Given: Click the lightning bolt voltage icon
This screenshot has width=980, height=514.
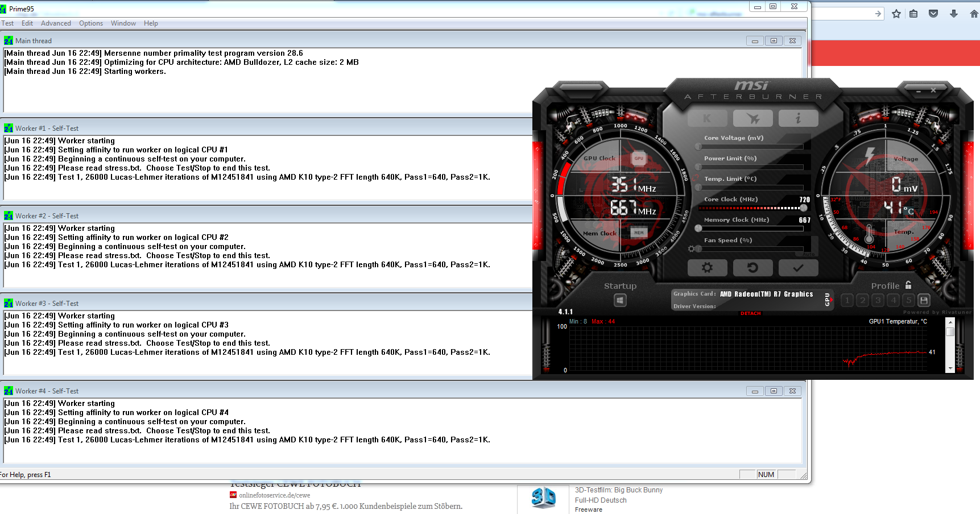Looking at the screenshot, I should pyautogui.click(x=870, y=156).
